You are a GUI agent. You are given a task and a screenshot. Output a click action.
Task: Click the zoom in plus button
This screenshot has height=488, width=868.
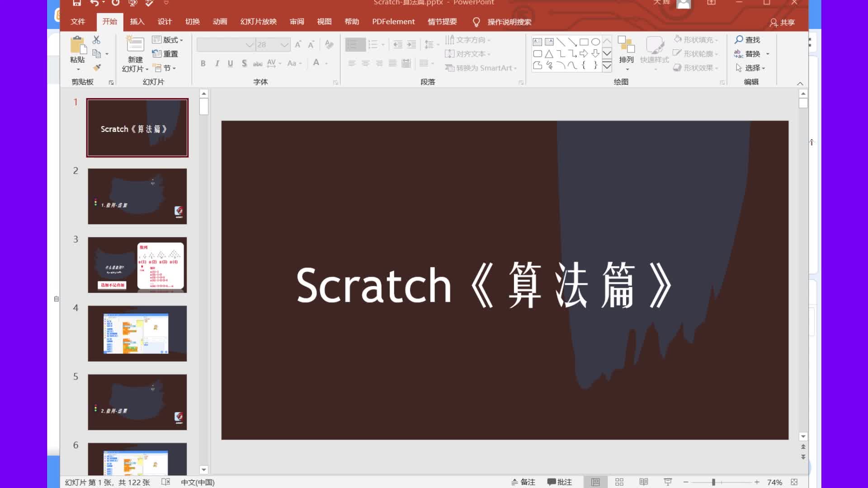[x=757, y=482]
